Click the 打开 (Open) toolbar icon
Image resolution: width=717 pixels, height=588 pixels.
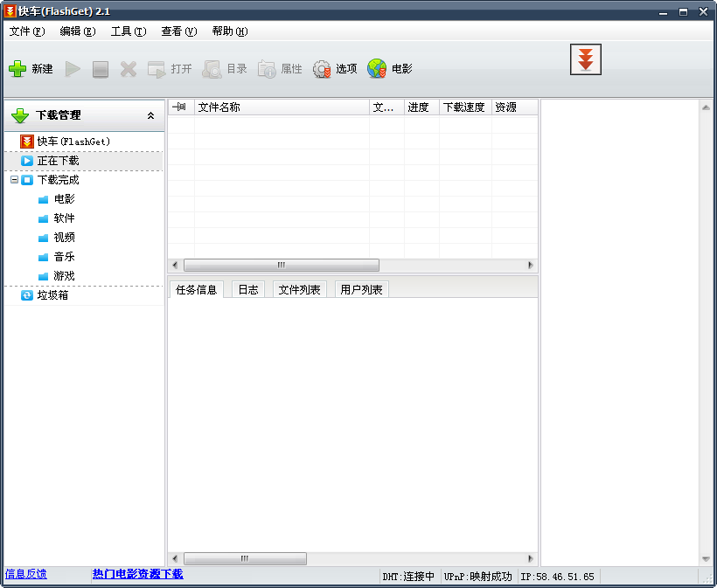[x=157, y=69]
